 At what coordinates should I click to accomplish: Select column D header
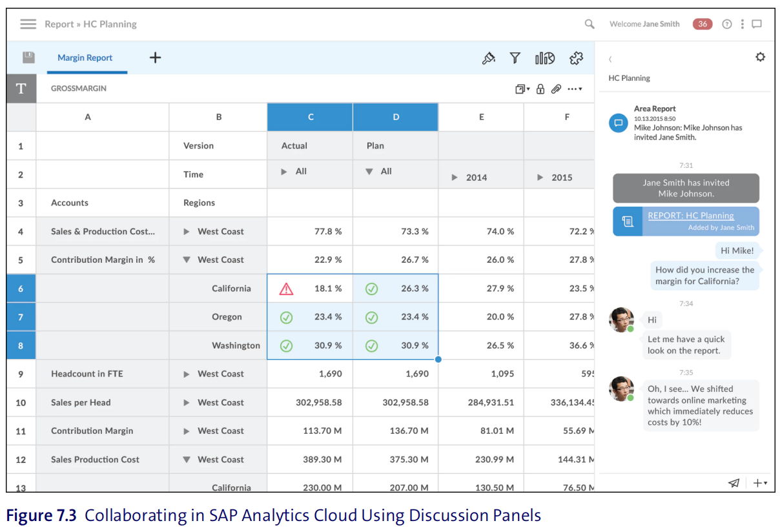point(396,117)
